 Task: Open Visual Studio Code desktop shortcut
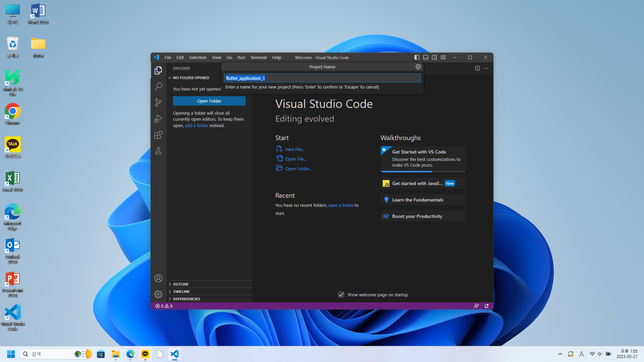point(13,317)
